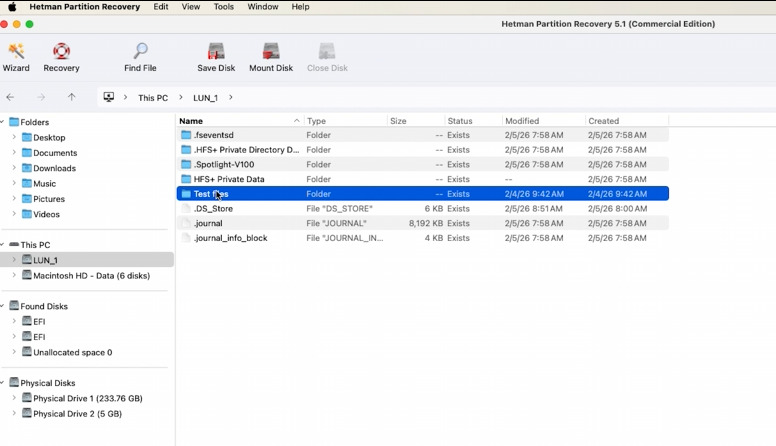Sort the list by the Size column
The image size is (776, 446).
pyautogui.click(x=416, y=121)
